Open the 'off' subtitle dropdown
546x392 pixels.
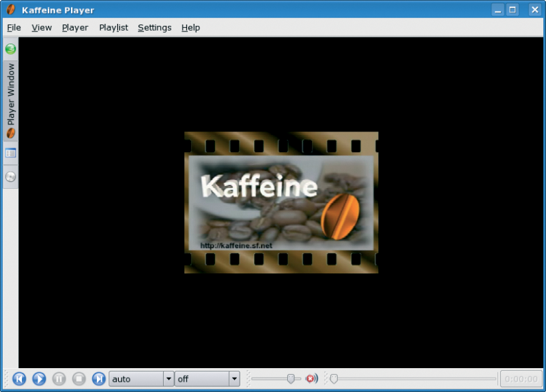(207, 379)
